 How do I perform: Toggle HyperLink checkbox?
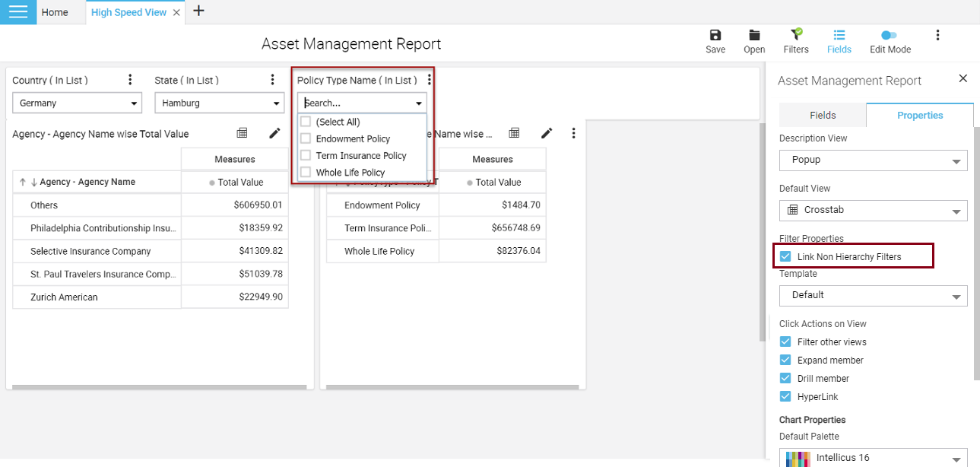[786, 397]
